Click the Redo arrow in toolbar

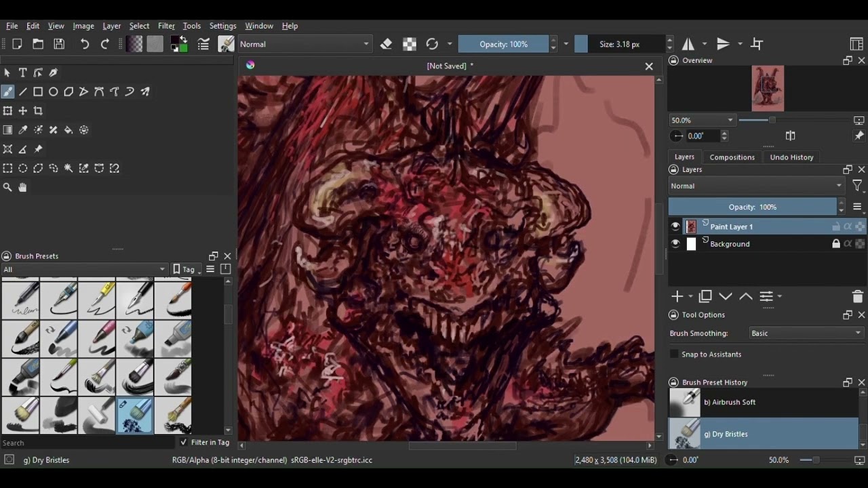coord(105,44)
